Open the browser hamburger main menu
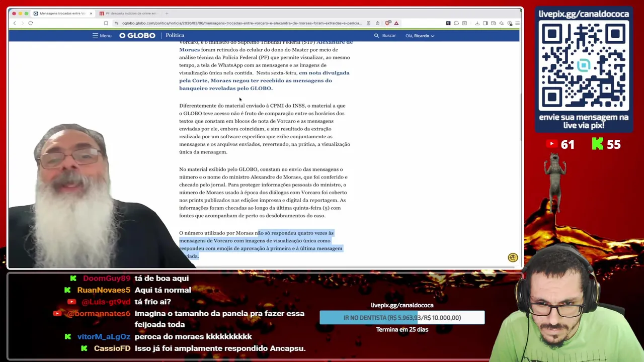 point(517,23)
